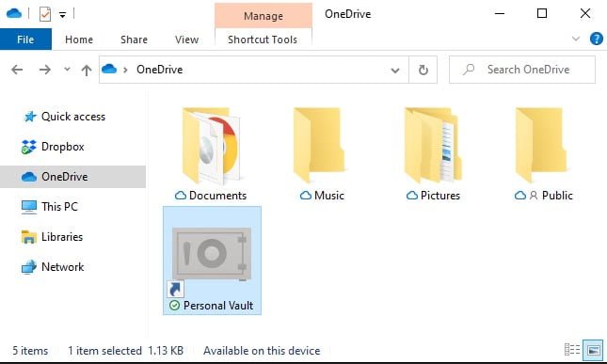
Task: Go forward with the right arrow
Action: point(45,70)
